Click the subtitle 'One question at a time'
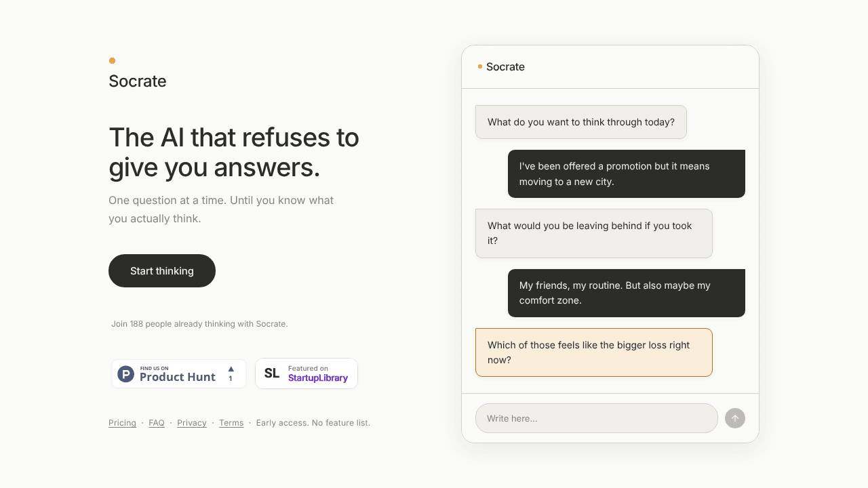This screenshot has height=488, width=868. [x=221, y=209]
